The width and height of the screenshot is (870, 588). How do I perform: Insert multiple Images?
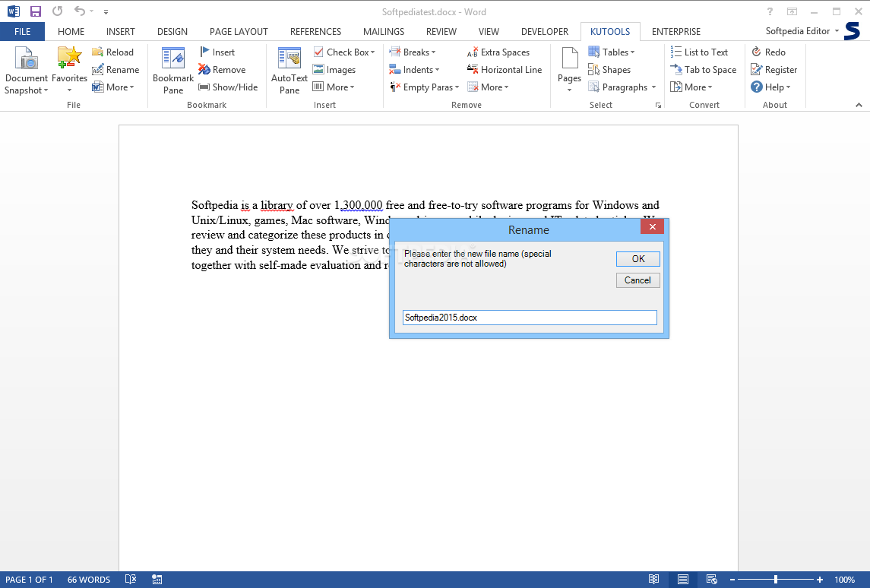(x=334, y=70)
